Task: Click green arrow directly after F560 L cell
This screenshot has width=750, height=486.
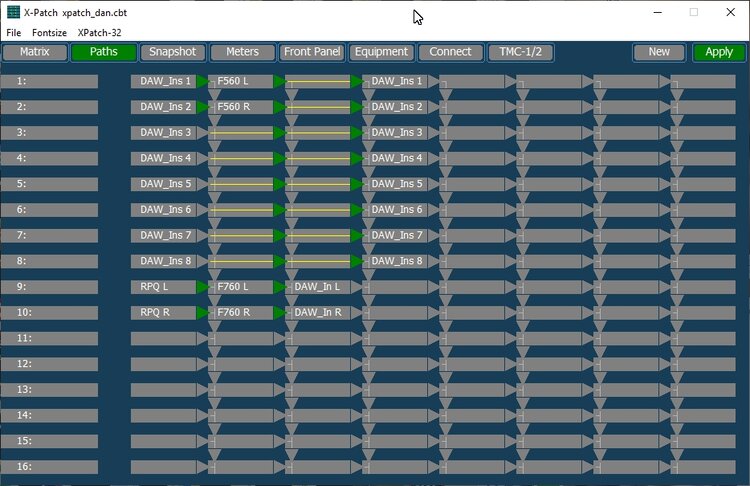Action: [x=279, y=81]
